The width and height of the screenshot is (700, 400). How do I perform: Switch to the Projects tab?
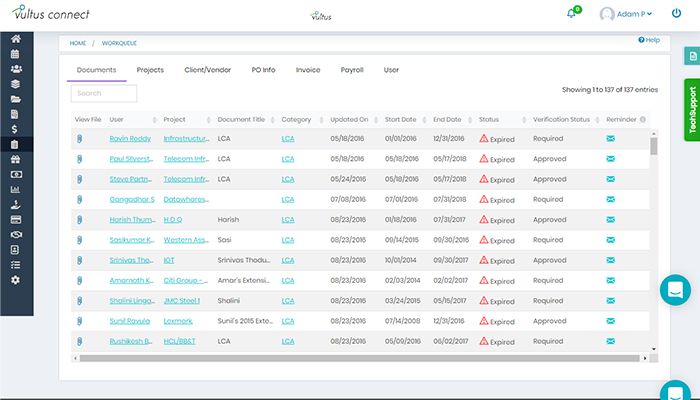pyautogui.click(x=150, y=70)
